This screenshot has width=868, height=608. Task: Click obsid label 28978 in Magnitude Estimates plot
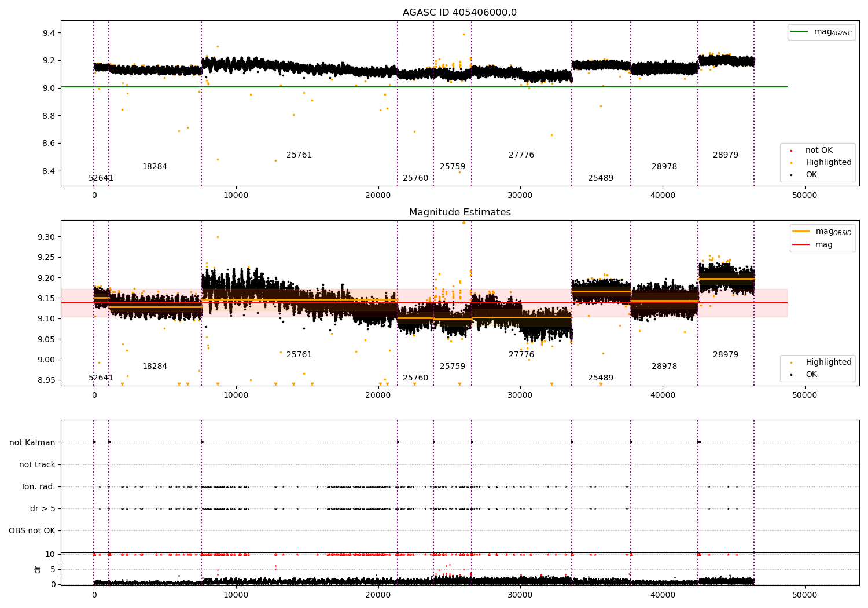(x=664, y=367)
